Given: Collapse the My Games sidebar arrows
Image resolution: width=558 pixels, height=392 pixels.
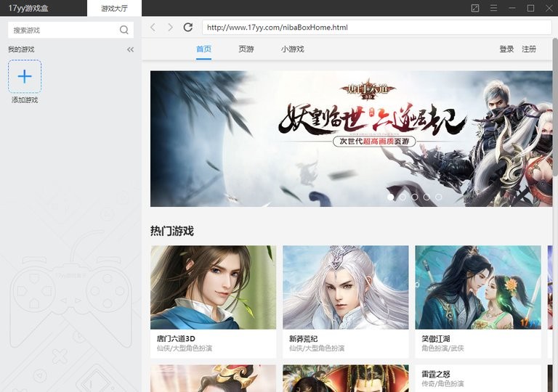Looking at the screenshot, I should point(131,49).
